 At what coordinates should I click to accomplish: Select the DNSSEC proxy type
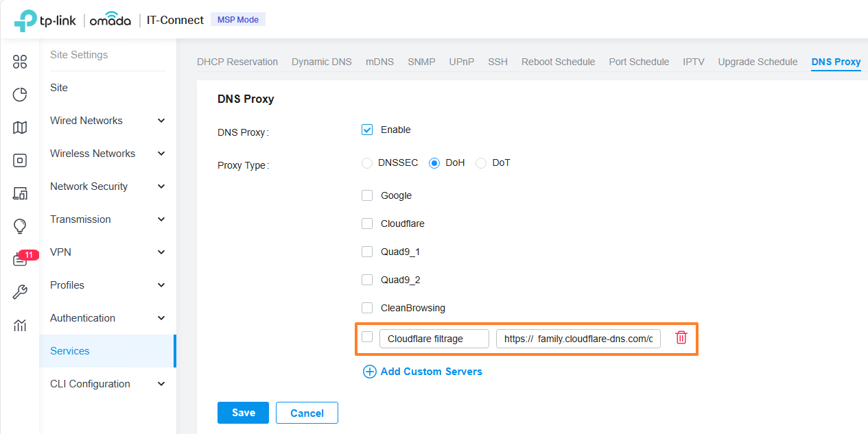pyautogui.click(x=366, y=162)
